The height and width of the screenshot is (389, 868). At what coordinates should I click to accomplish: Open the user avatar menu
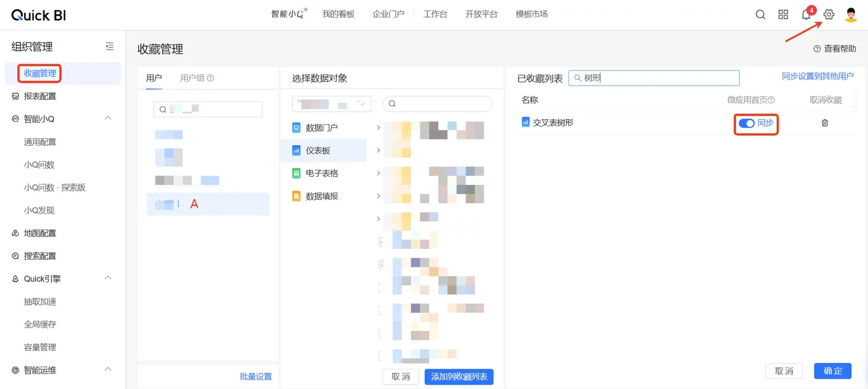click(851, 14)
